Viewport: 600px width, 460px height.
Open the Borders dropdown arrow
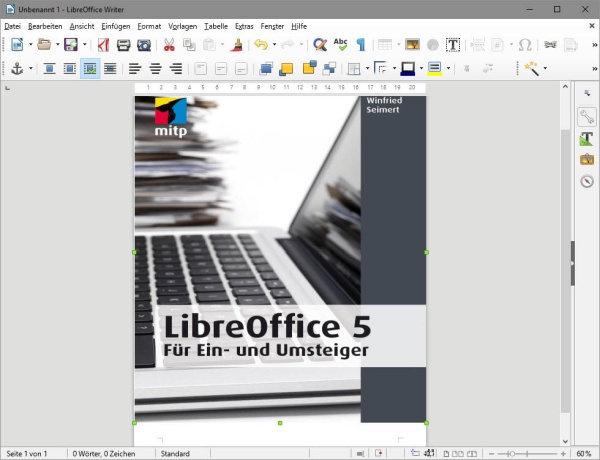click(x=367, y=69)
